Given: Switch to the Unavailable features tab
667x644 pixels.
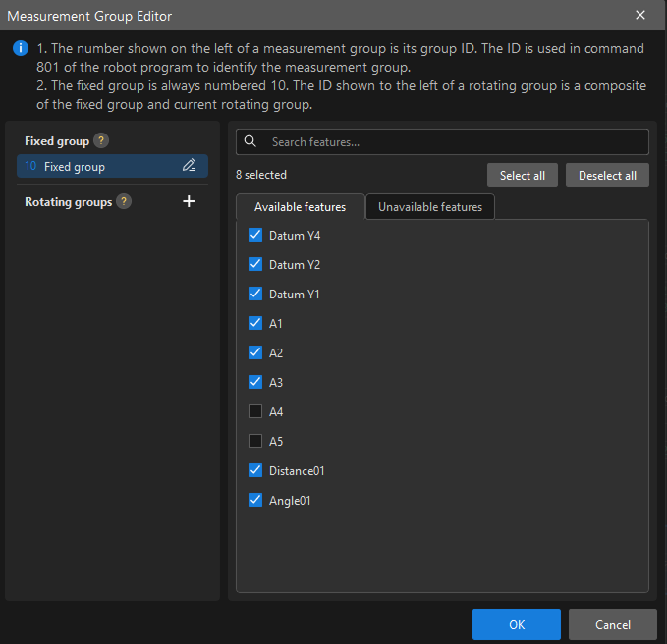Looking at the screenshot, I should 430,207.
